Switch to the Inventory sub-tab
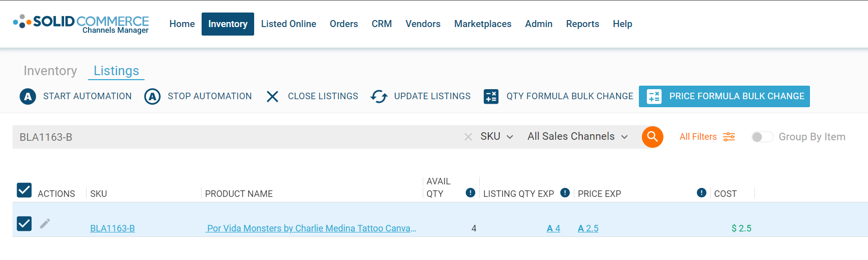 point(51,71)
